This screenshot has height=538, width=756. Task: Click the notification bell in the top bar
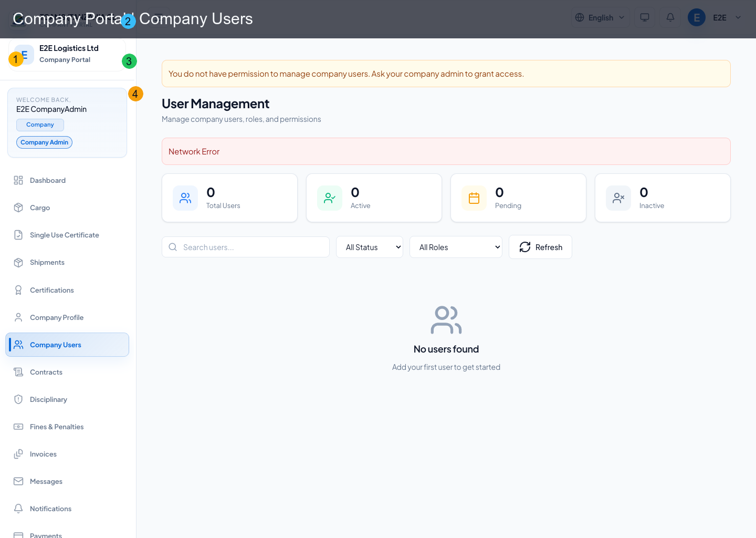coord(670,17)
